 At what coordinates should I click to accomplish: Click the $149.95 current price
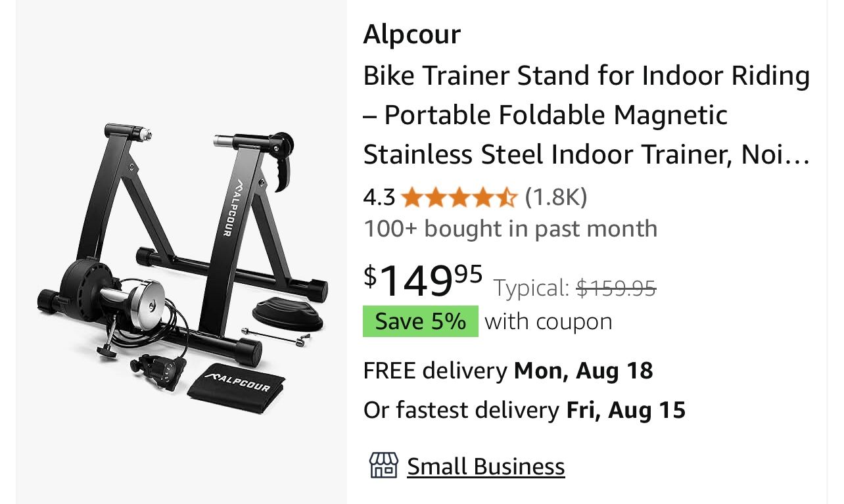click(x=423, y=279)
